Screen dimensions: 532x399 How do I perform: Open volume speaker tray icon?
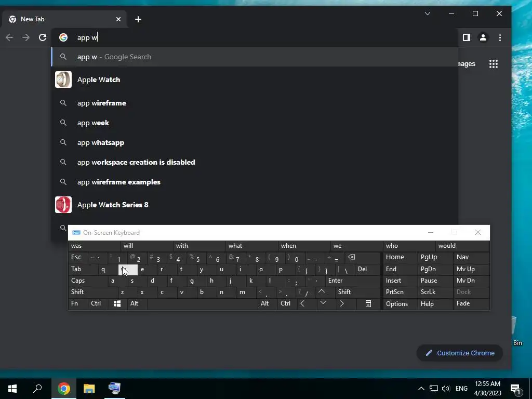446,389
